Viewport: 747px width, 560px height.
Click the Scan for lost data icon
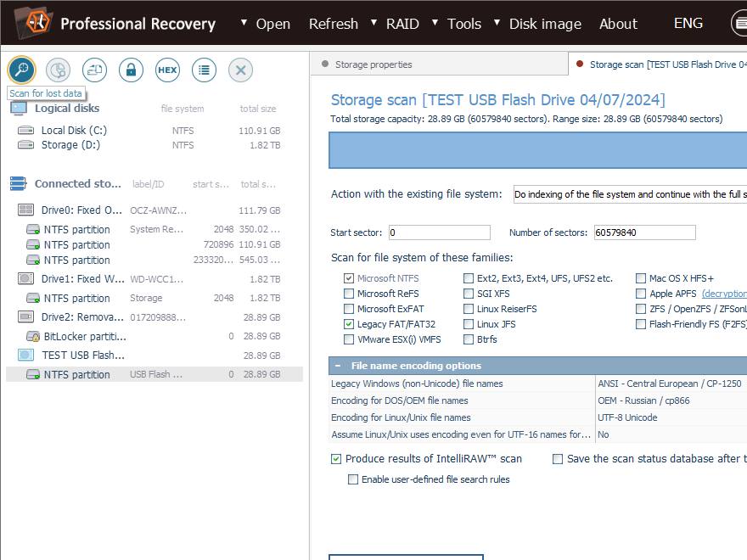(21, 70)
